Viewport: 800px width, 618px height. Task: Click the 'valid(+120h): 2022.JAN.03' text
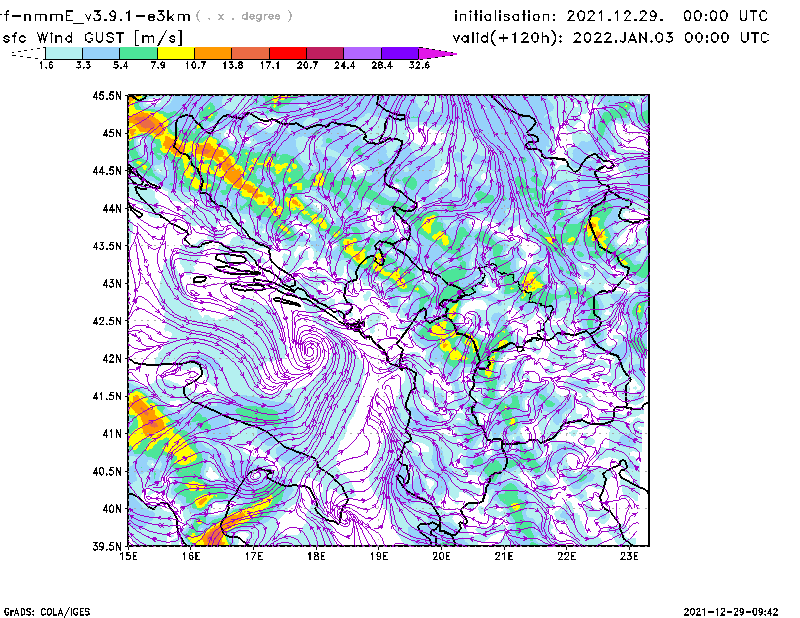563,38
